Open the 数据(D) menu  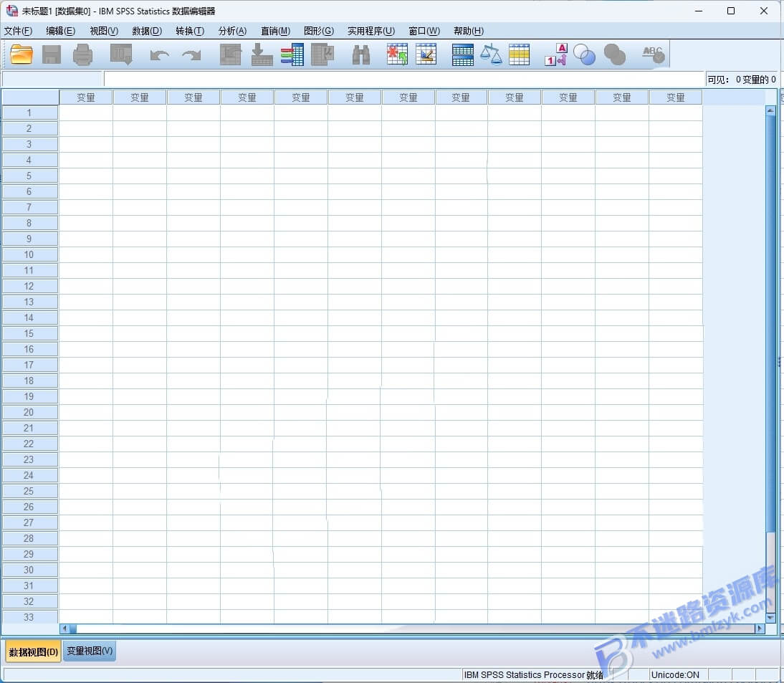coord(147,31)
